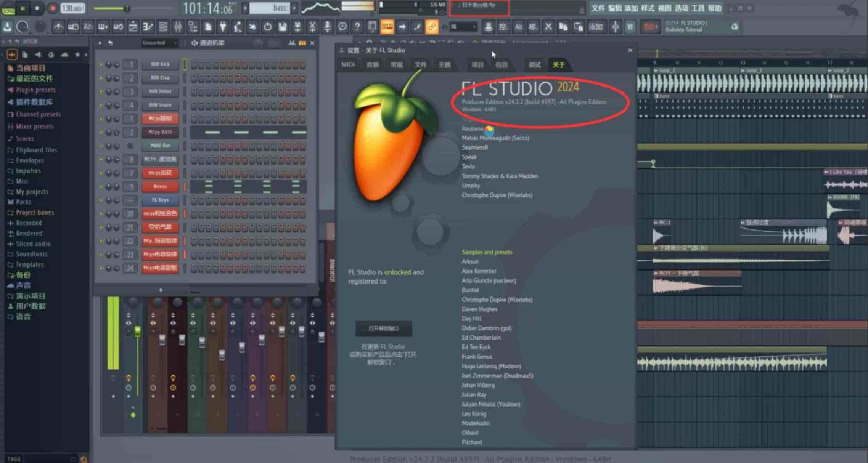This screenshot has width=868, height=463.
Task: Open the Unsorted group dropdown in channel rack
Action: pos(160,43)
